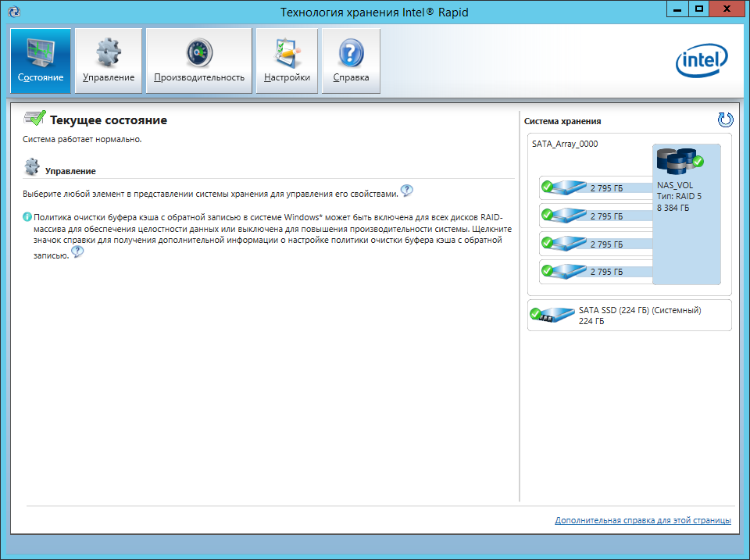Screen dimensions: 750x560
Task: Open the Справка tab
Action: coord(351,61)
